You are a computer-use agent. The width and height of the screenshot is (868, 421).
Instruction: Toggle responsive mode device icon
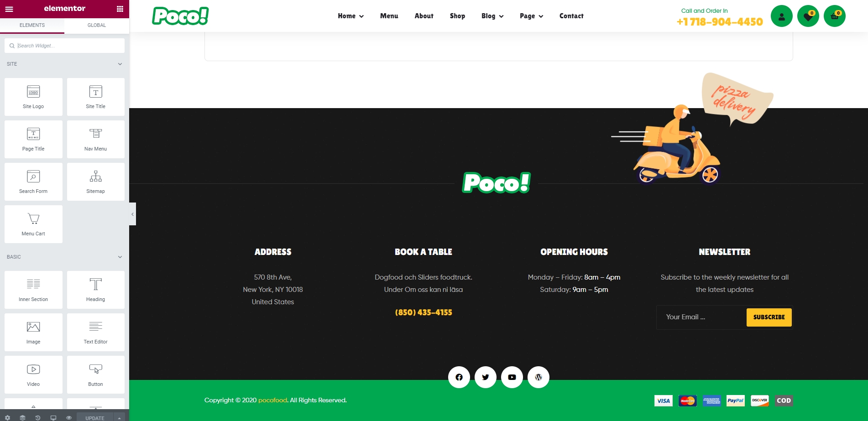[53, 417]
